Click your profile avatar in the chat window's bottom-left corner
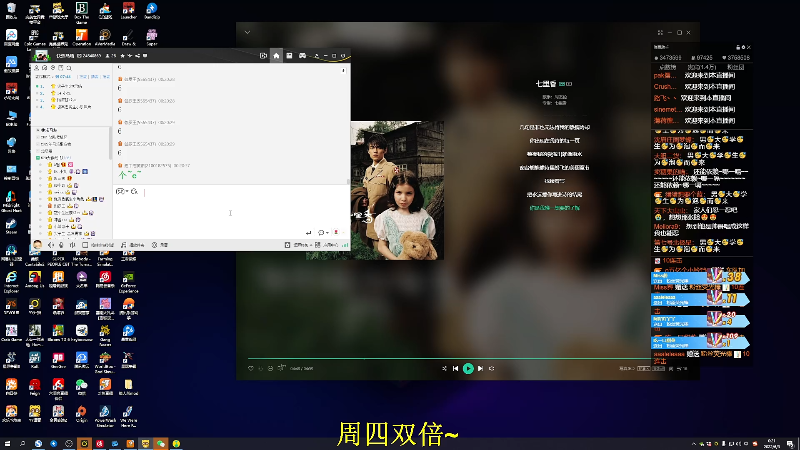This screenshot has height=450, width=800. [x=37, y=245]
